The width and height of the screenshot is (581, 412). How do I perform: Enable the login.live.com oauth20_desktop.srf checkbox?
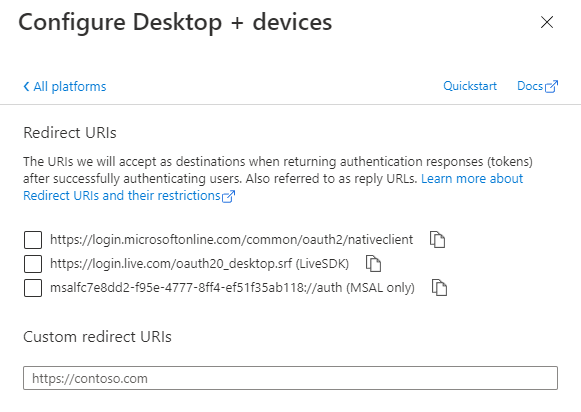pos(33,264)
